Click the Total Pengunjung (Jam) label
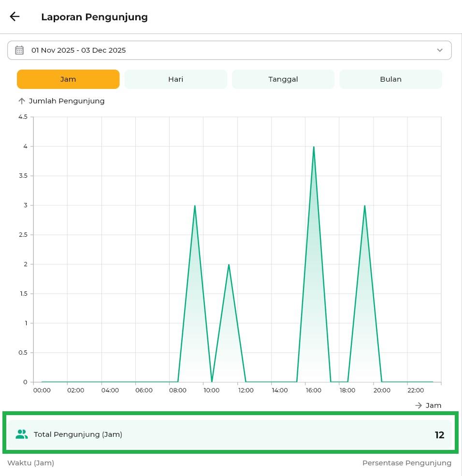The image size is (462, 476). pos(78,434)
